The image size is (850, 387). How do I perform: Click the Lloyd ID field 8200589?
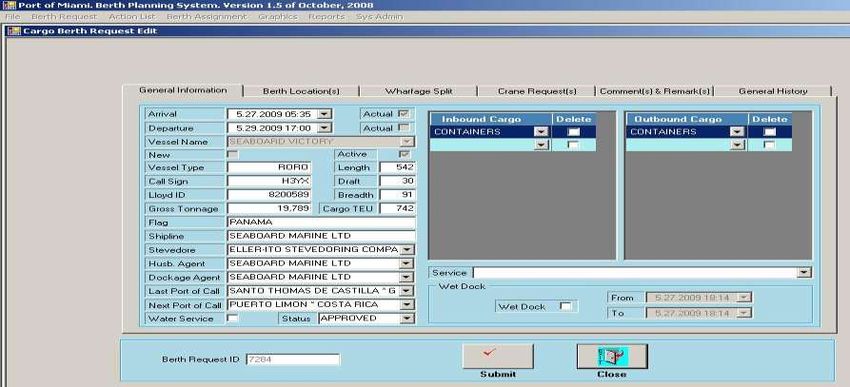[x=269, y=195]
